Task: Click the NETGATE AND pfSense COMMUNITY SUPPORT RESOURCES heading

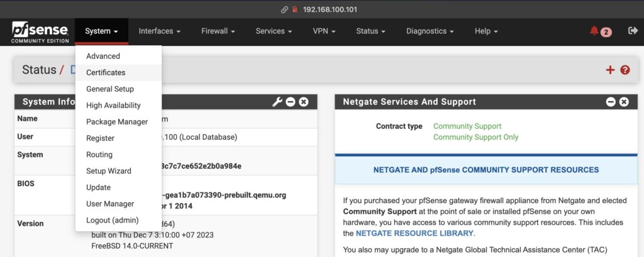Action: 486,170
